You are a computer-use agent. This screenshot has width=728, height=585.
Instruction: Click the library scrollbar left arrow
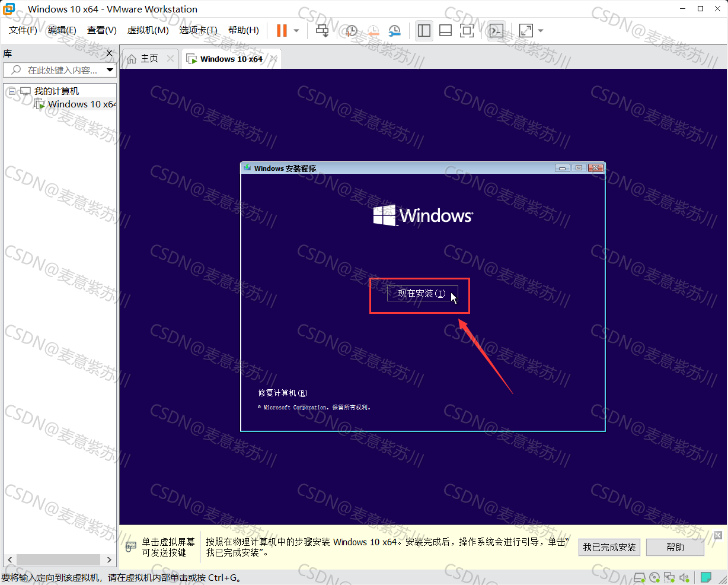coord(9,559)
